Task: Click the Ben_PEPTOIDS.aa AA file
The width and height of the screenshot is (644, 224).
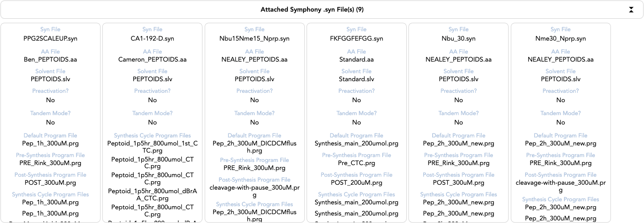Action: pos(51,59)
